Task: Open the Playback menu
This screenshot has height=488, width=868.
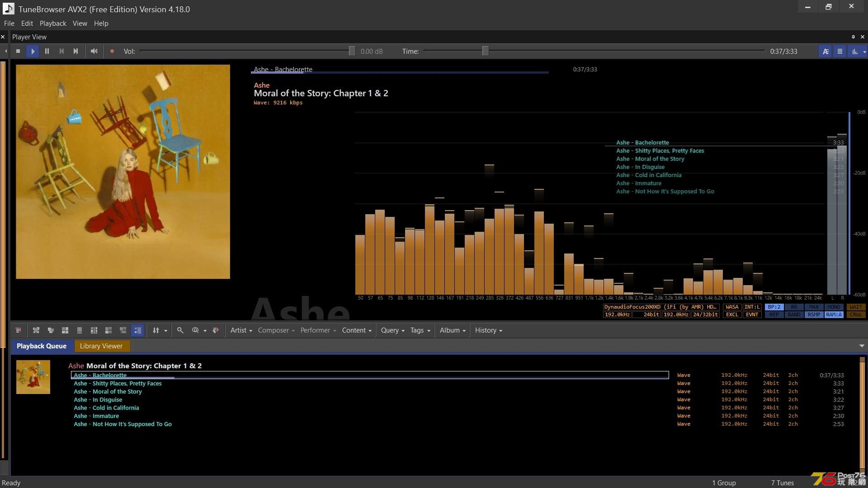Action: [x=53, y=23]
